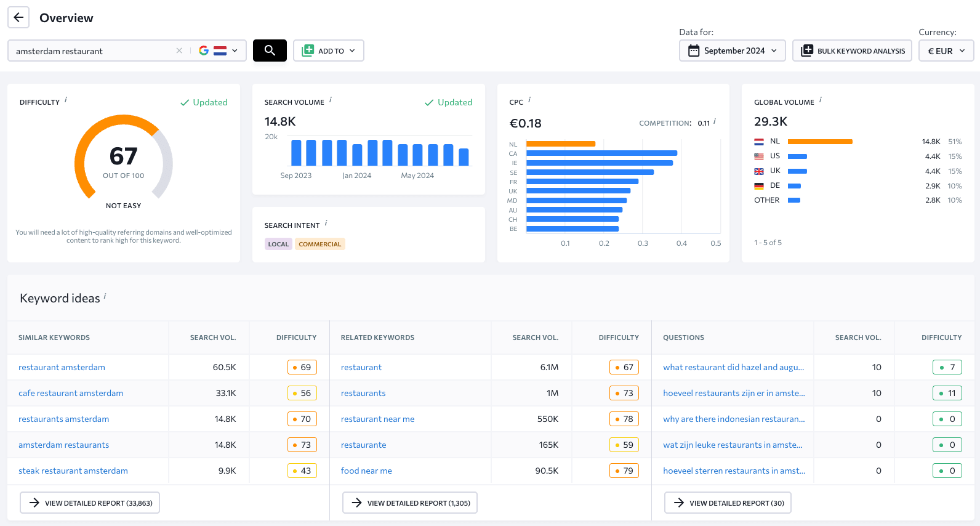Open the 'cafe restaurant amsterdam' keyword link

[71, 393]
